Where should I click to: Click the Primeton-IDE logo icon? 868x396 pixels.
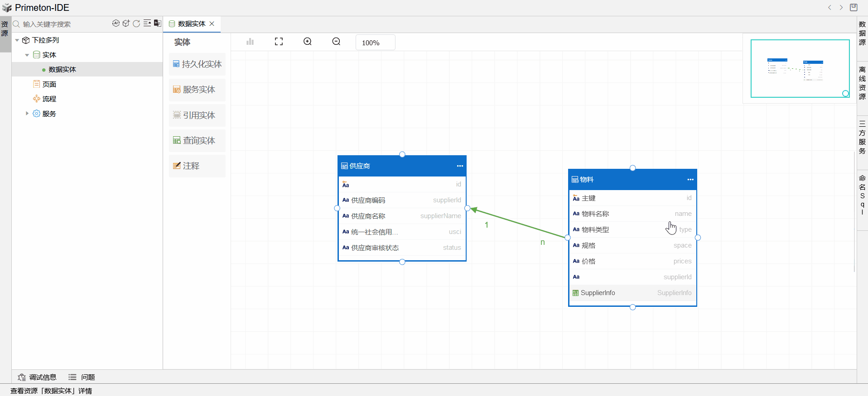pyautogui.click(x=7, y=8)
